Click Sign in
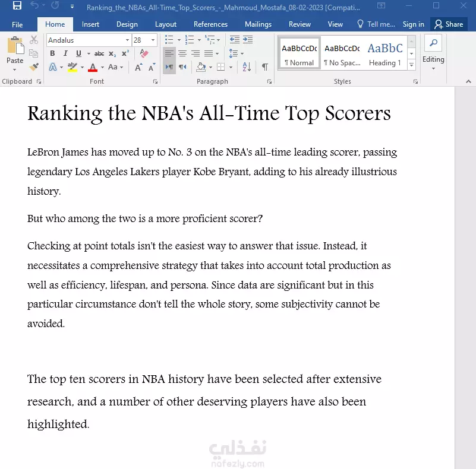 413,24
